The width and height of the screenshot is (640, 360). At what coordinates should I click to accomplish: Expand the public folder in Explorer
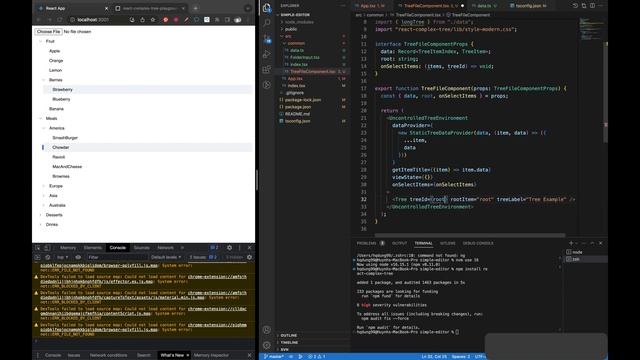point(291,29)
